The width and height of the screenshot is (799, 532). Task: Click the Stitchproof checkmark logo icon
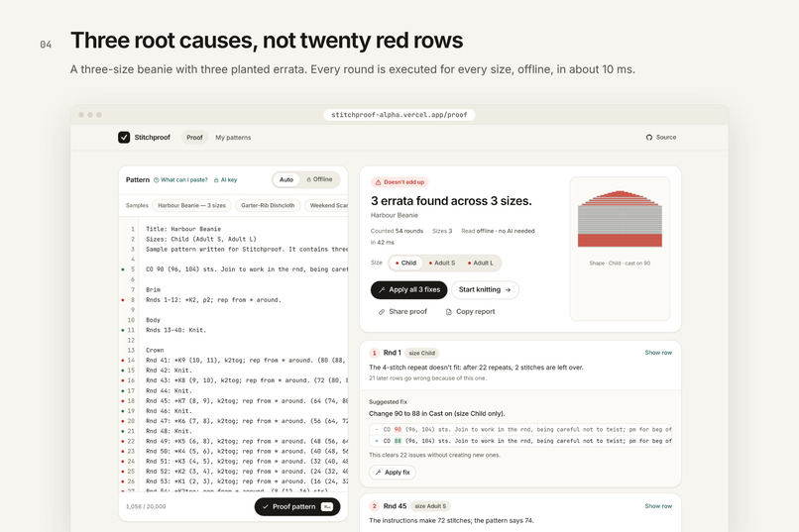click(x=124, y=137)
